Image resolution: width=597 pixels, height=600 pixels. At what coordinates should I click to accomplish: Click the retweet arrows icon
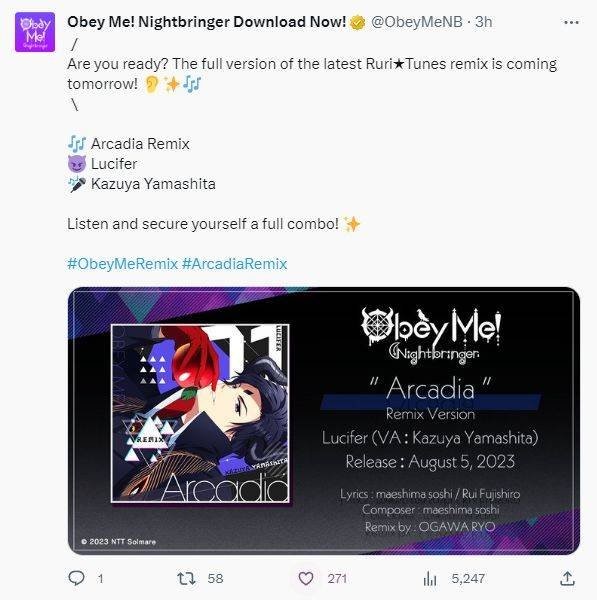pyautogui.click(x=186, y=578)
